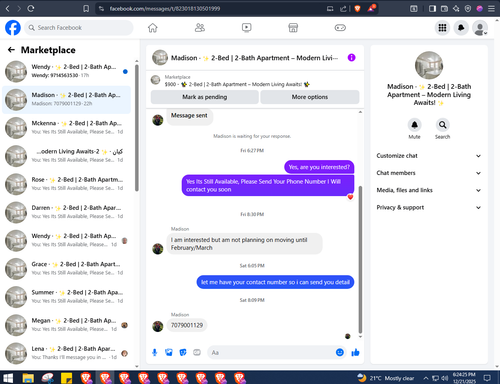Click the back arrow next to Marketplace

[11, 50]
